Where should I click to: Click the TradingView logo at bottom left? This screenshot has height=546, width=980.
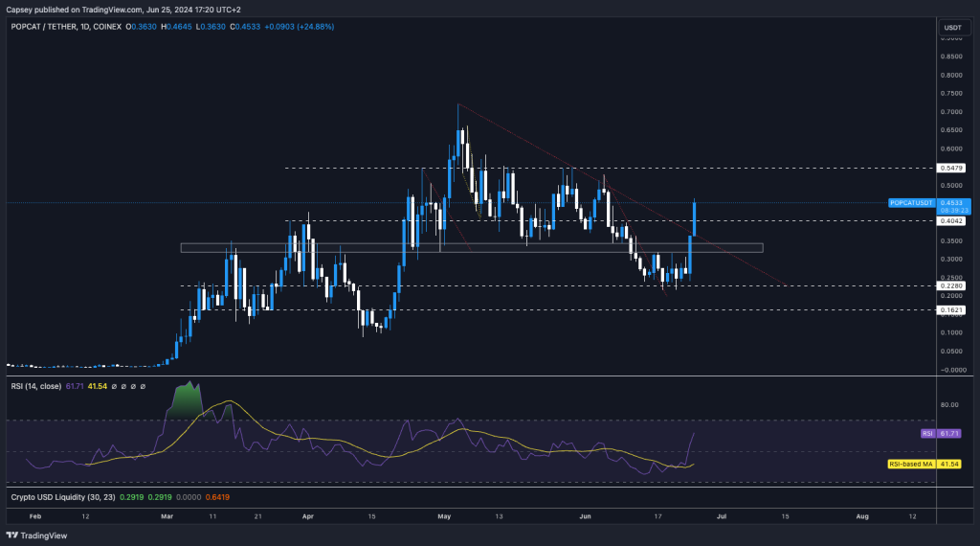pos(36,535)
